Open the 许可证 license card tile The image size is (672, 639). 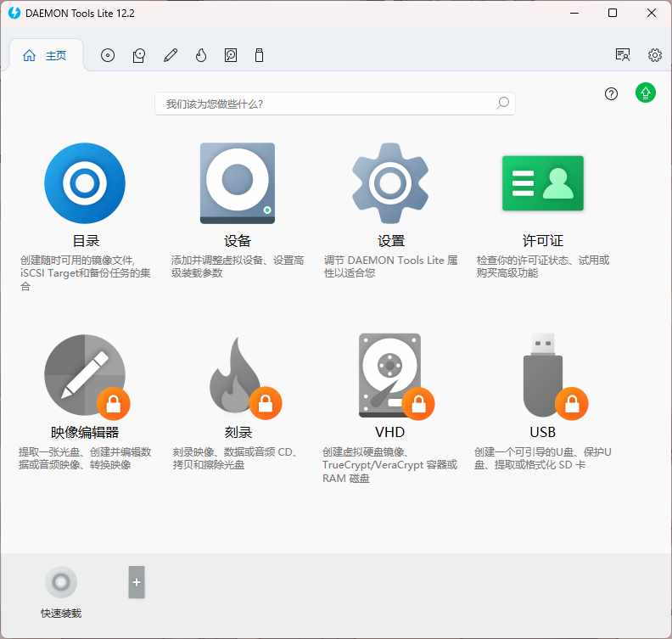click(542, 183)
